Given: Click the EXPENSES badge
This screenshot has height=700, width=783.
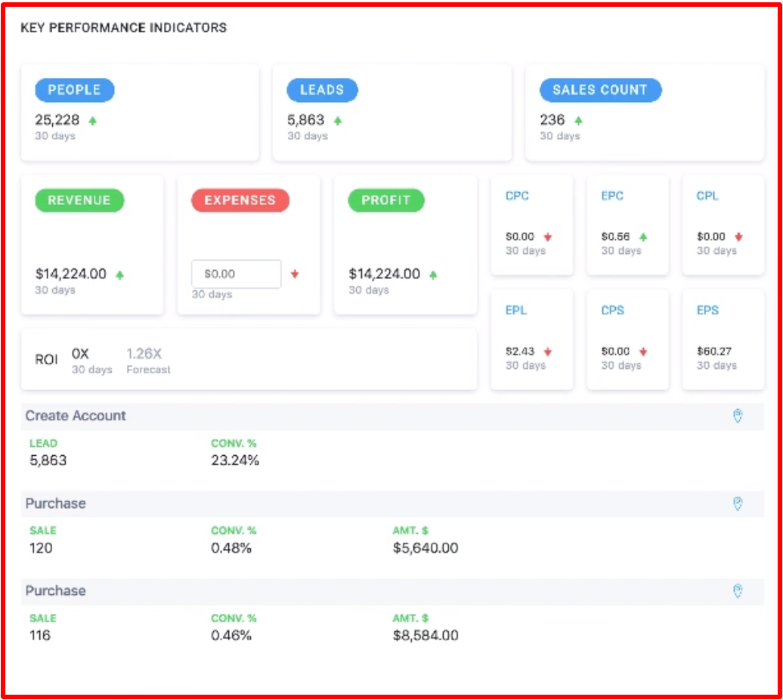Looking at the screenshot, I should pyautogui.click(x=240, y=200).
